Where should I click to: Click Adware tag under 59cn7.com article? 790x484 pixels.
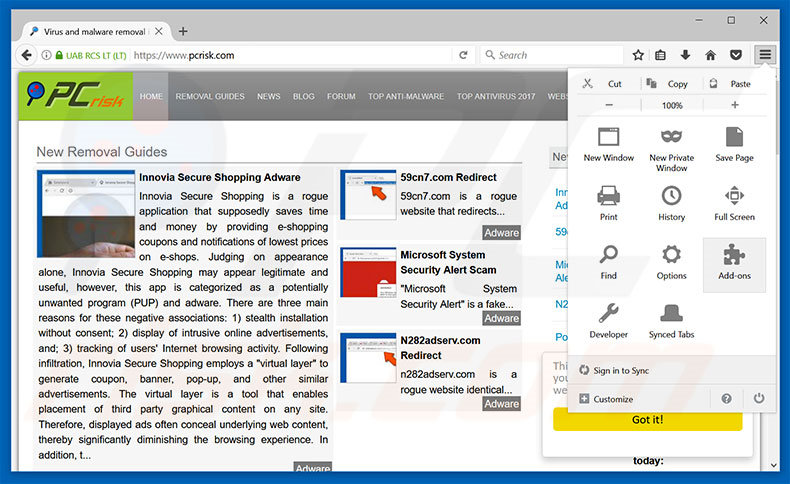[501, 233]
